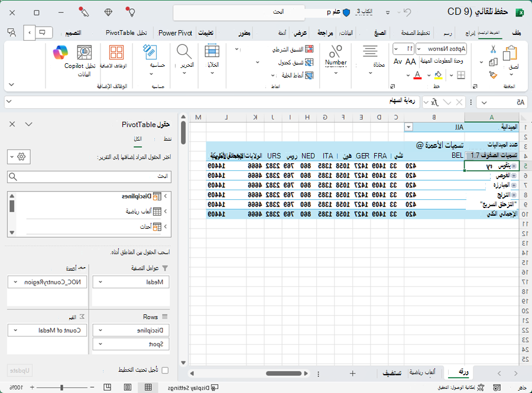
Task: Switch to Page Layout view in status bar
Action: point(128,387)
